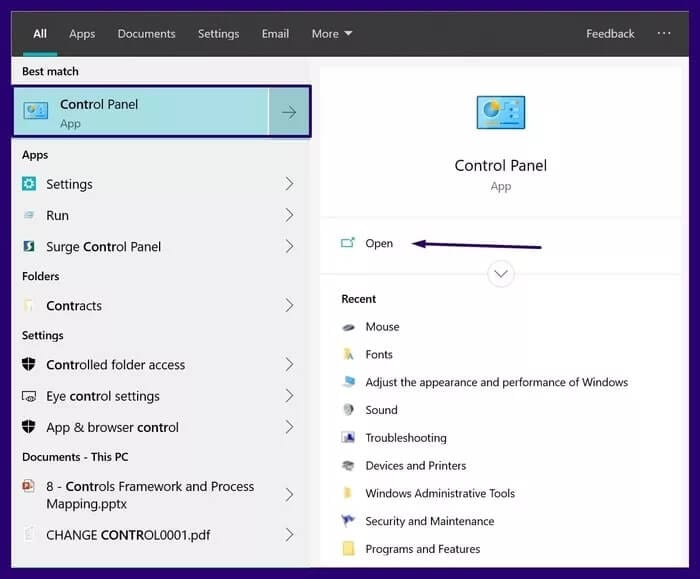Click the Security and Maintenance flag icon

[x=348, y=520]
